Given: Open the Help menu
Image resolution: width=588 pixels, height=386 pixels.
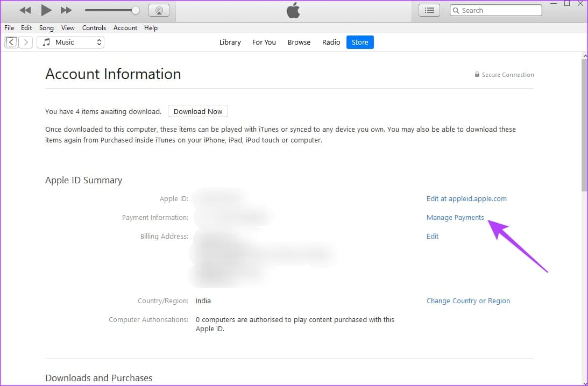Looking at the screenshot, I should 151,28.
